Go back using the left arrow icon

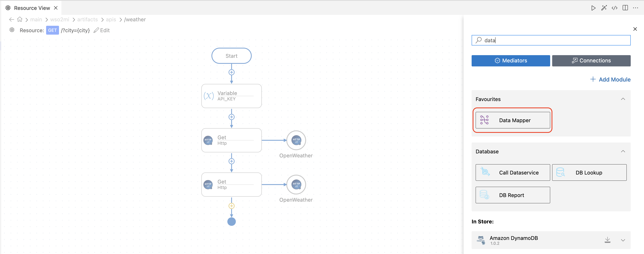click(11, 20)
